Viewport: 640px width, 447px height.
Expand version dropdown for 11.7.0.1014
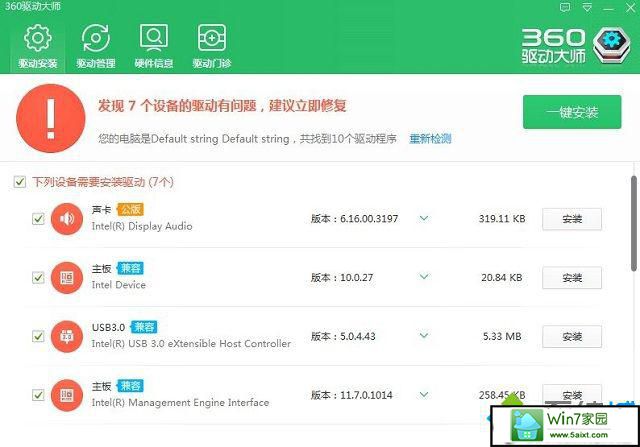click(424, 394)
